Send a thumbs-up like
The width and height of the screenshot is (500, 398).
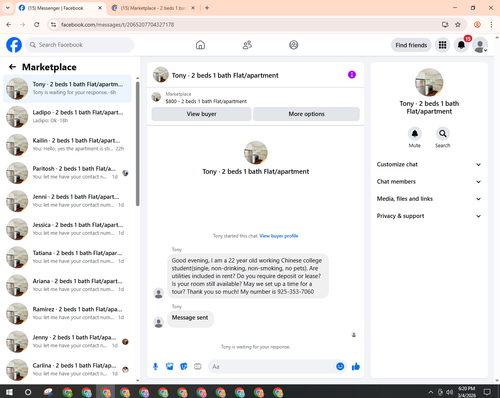pyautogui.click(x=356, y=367)
